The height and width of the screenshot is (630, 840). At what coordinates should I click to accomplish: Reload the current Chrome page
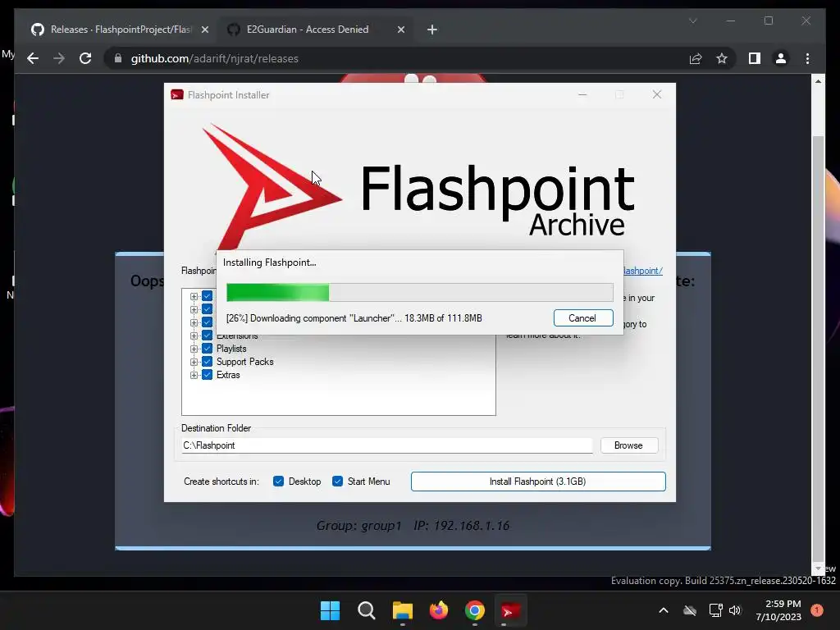point(85,58)
